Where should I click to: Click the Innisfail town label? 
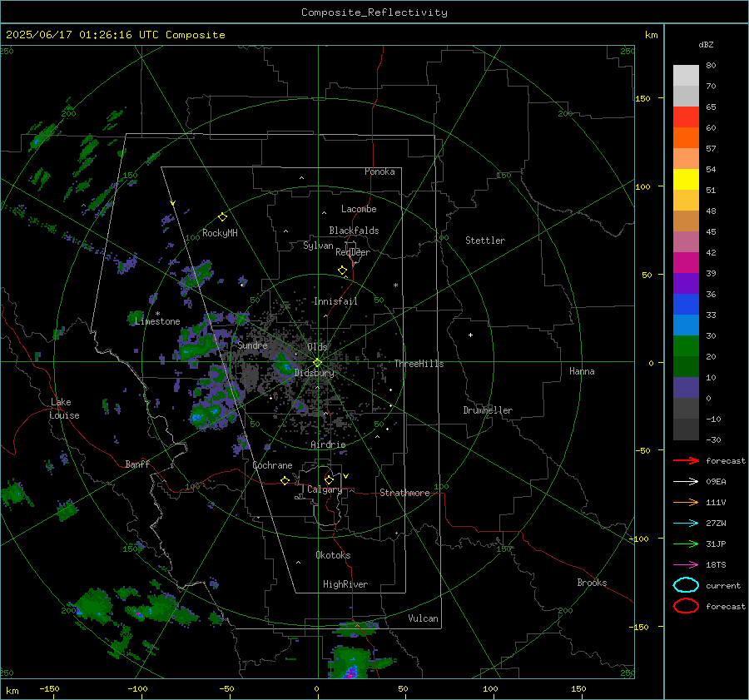tap(335, 301)
